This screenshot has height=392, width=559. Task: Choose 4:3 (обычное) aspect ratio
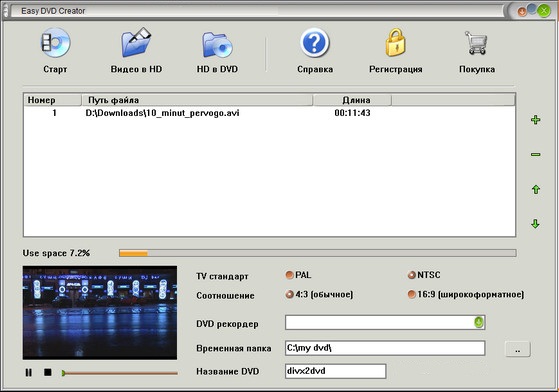pyautogui.click(x=289, y=294)
